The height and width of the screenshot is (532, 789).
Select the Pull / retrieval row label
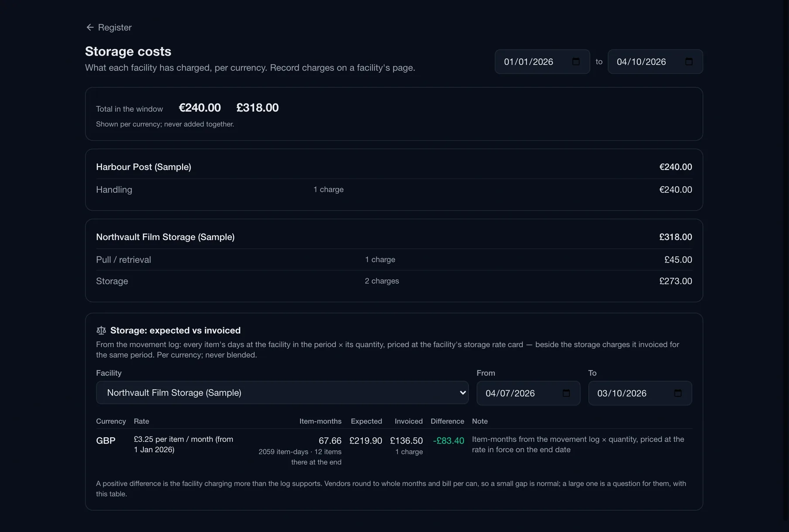tap(123, 260)
